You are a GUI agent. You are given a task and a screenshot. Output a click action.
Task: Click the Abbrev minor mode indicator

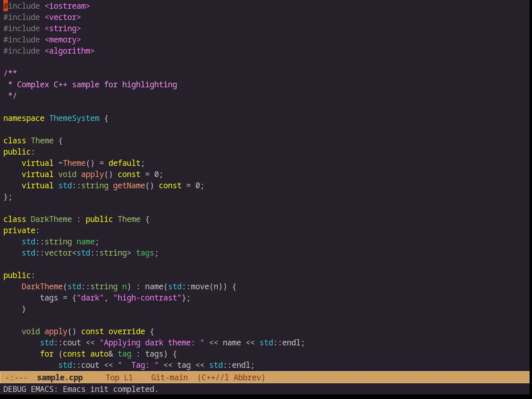click(249, 377)
